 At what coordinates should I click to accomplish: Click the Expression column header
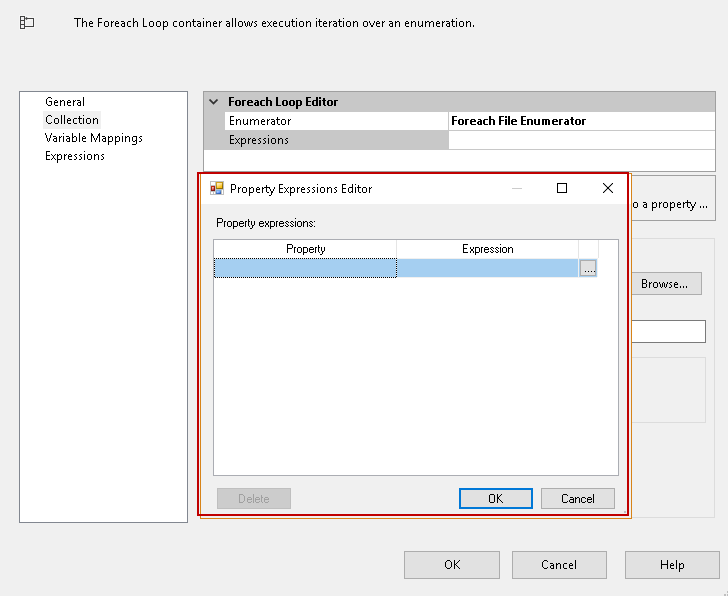pyautogui.click(x=487, y=249)
